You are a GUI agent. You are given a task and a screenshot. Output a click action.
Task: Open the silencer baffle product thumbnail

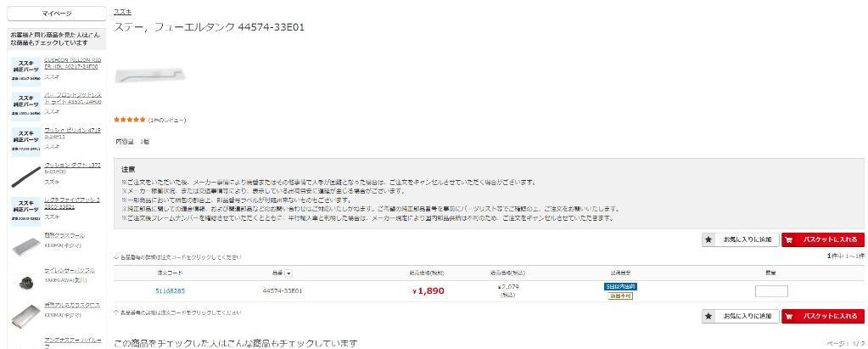[26, 280]
